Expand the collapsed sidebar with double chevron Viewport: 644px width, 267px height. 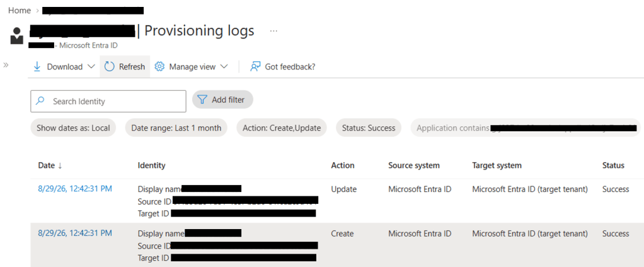[x=6, y=64]
